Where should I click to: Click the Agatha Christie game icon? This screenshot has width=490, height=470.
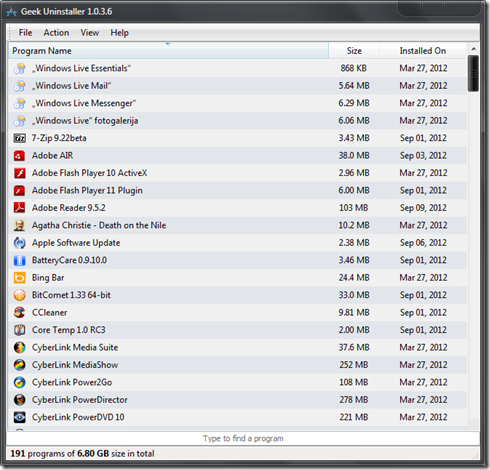[19, 225]
